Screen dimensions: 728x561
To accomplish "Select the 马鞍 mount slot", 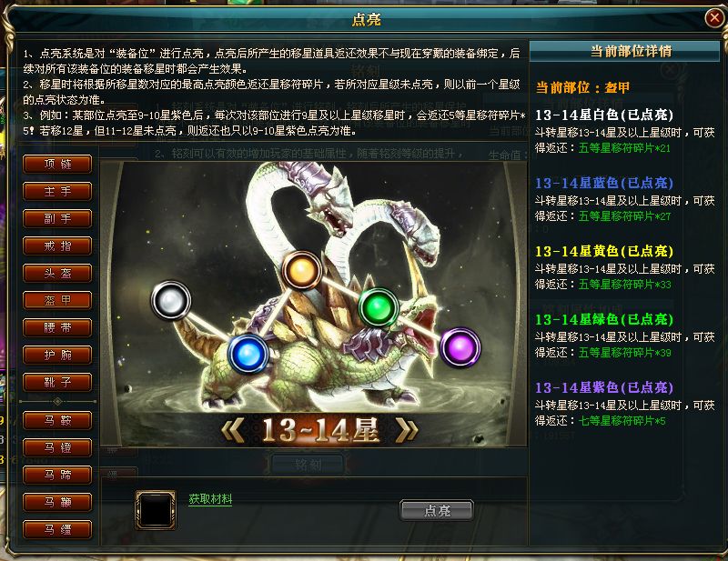I will [57, 420].
